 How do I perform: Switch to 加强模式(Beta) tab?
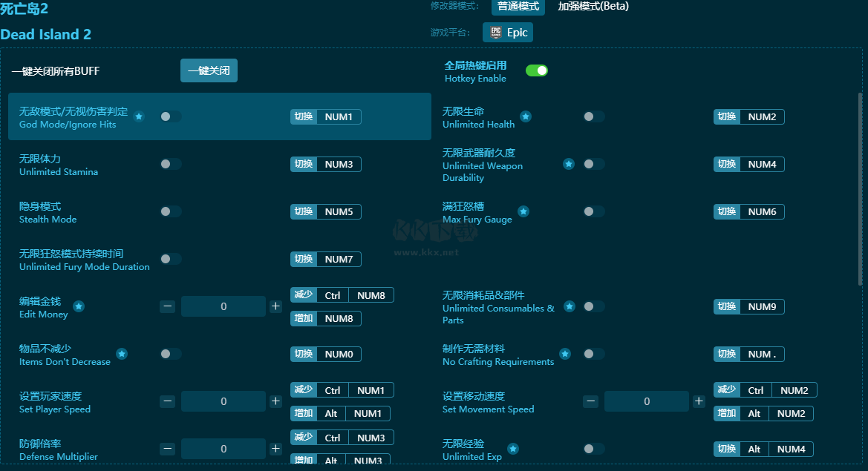pyautogui.click(x=593, y=7)
